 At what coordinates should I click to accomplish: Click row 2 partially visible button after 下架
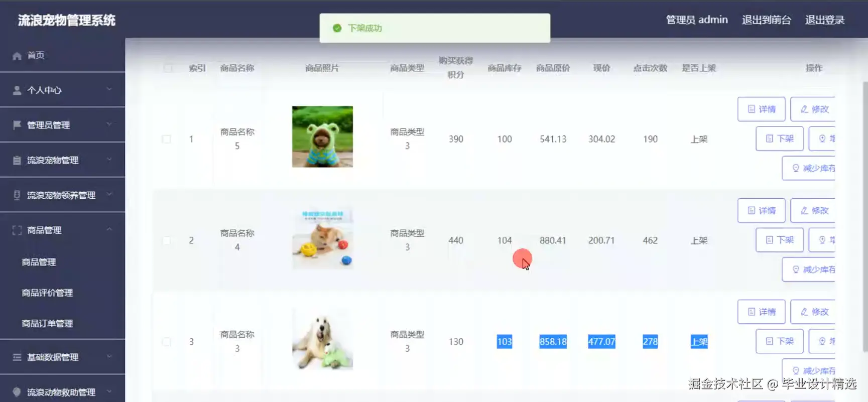pyautogui.click(x=822, y=240)
